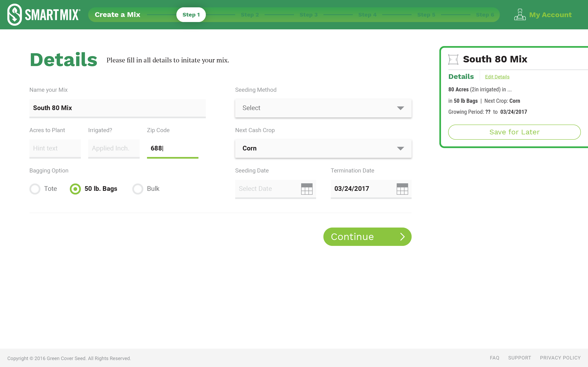Click the Irrigated Applied Inch field
This screenshot has width=588, height=367.
(114, 148)
